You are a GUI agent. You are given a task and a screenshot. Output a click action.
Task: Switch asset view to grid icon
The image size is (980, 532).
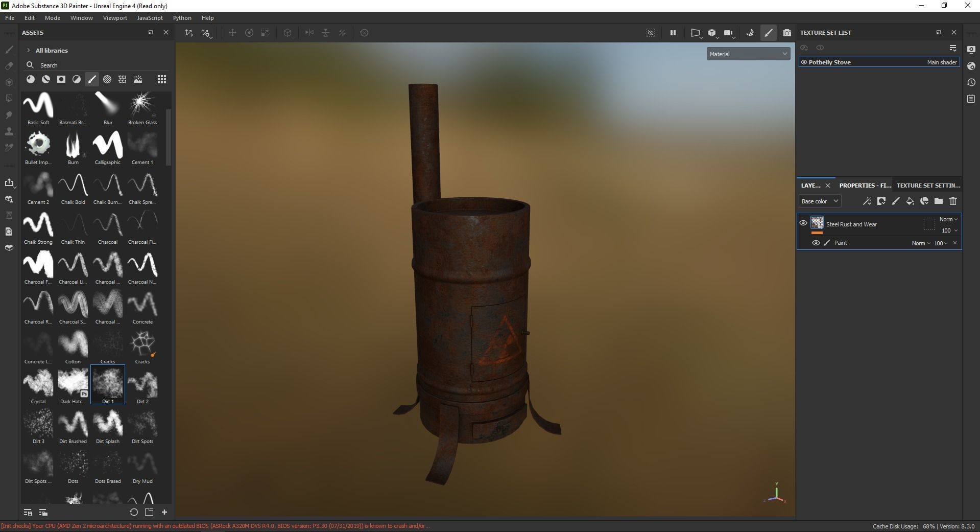click(x=161, y=79)
